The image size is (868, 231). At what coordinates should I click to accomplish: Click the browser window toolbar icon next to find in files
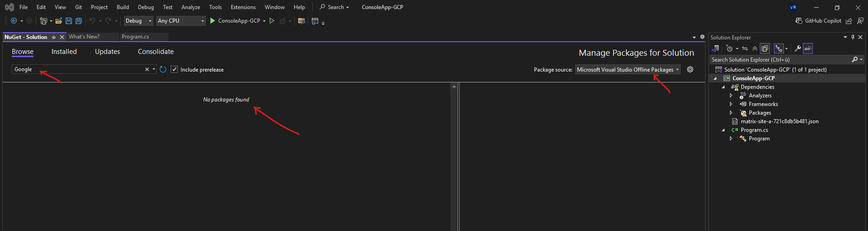(315, 21)
